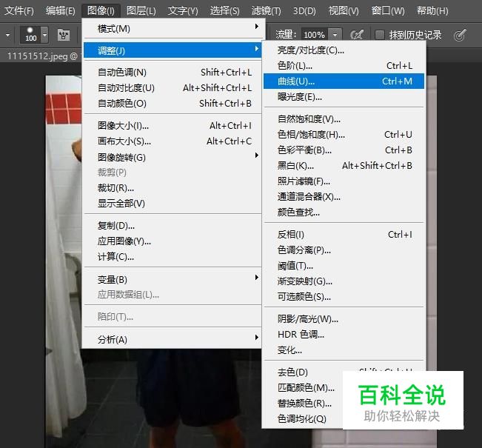Click the tool preset dropdown arrow
This screenshot has height=448, width=482.
7,35
